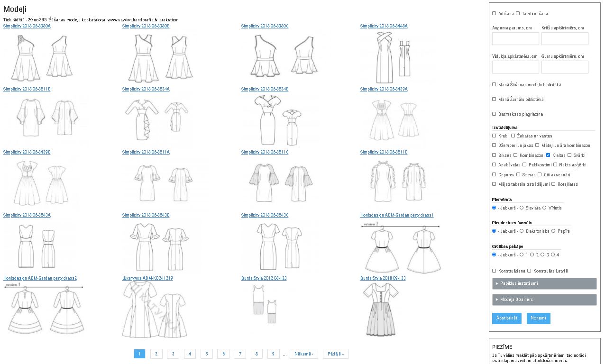Go to the Nākamā next page
The width and height of the screenshot is (605, 364).
coord(303,354)
